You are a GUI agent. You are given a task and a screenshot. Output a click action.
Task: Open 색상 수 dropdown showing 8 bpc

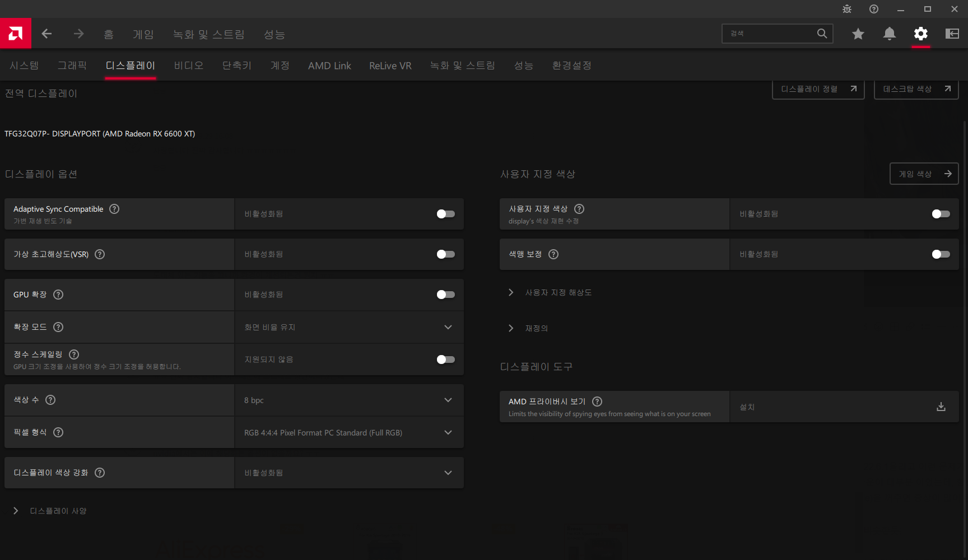[x=349, y=400]
